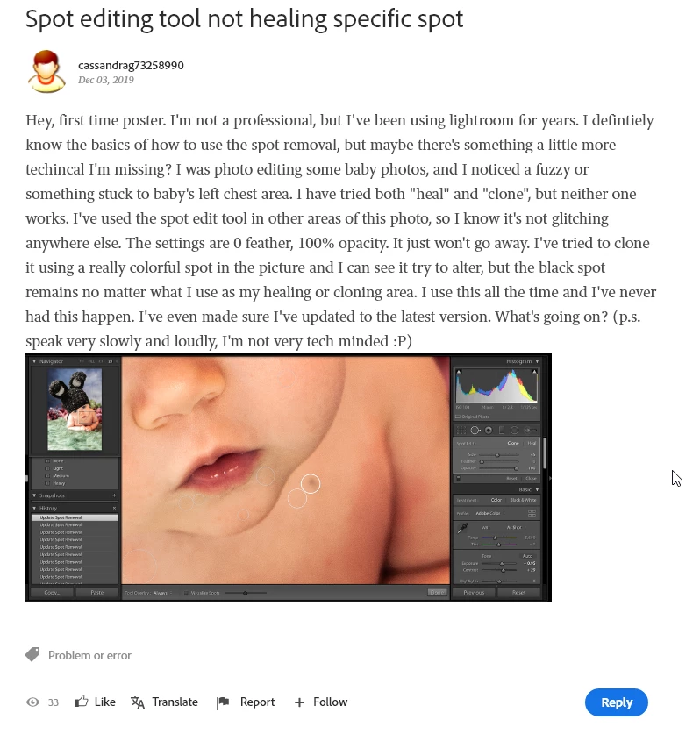
Task: Click the Like thumbs-up icon
Action: 82,701
